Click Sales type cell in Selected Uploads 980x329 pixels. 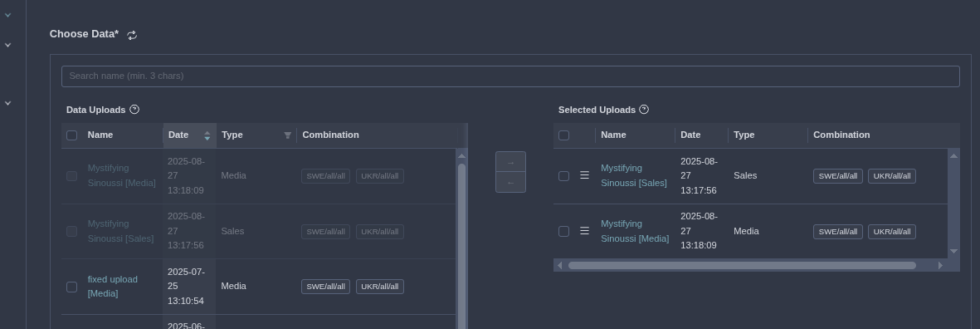[745, 176]
